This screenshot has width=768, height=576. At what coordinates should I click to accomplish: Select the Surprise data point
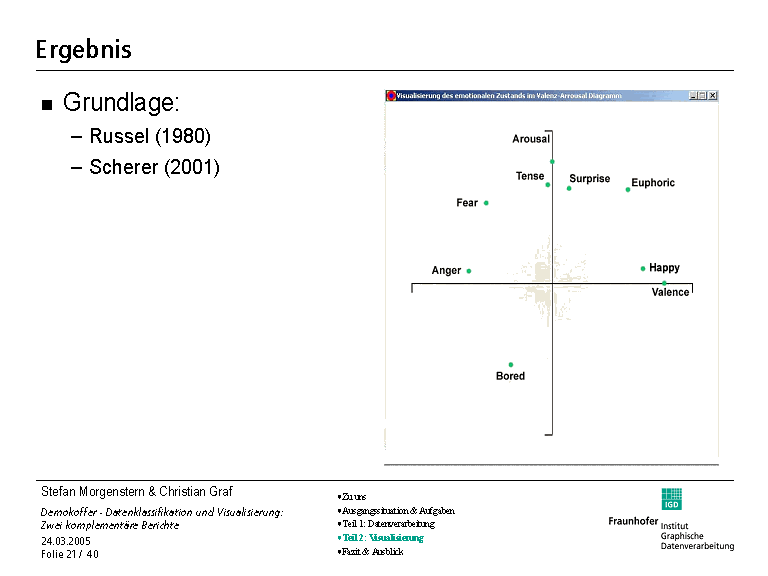(569, 188)
